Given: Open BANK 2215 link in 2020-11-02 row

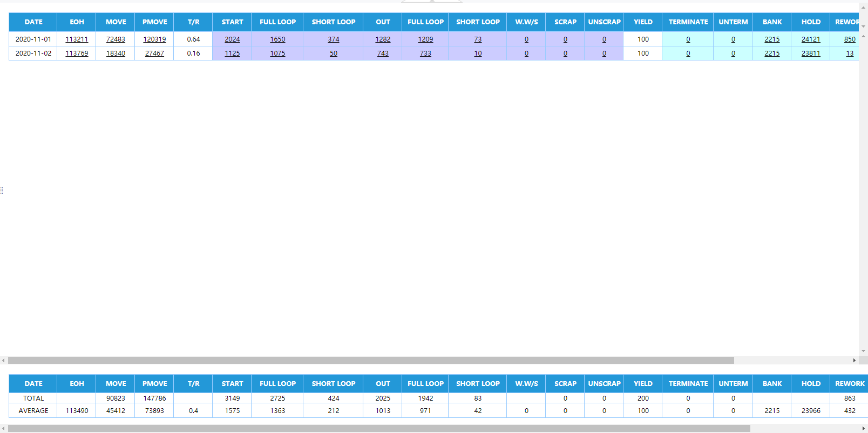Looking at the screenshot, I should (x=772, y=53).
